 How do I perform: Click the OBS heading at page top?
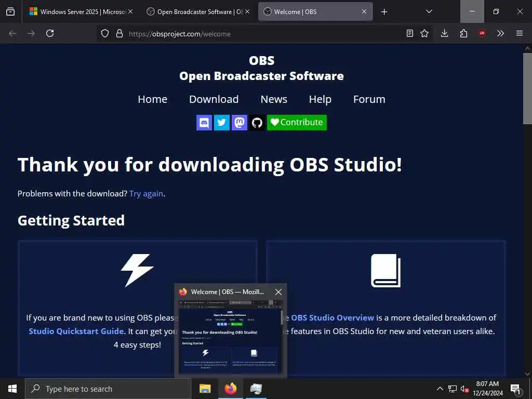(262, 61)
